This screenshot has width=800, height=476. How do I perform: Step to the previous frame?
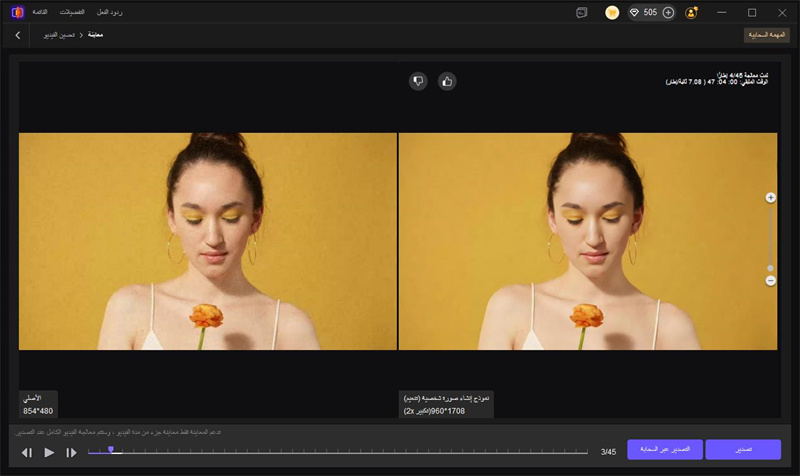pos(27,453)
